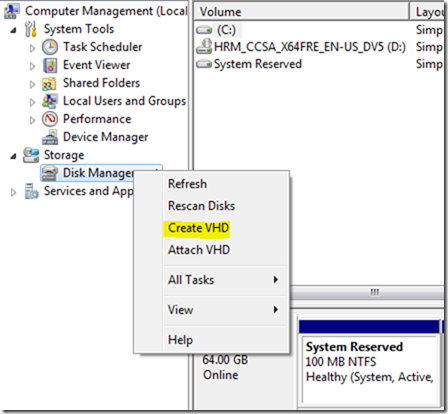Click the (C:) volume drive icon
This screenshot has height=414, width=448.
[204, 30]
